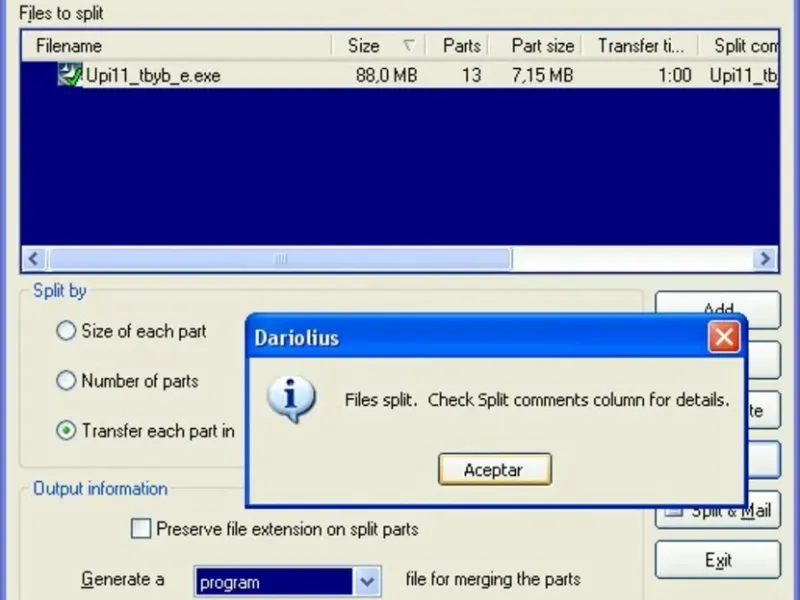The width and height of the screenshot is (800, 600).
Task: Select the 'Transfer each part in' radio button
Action: point(66,431)
